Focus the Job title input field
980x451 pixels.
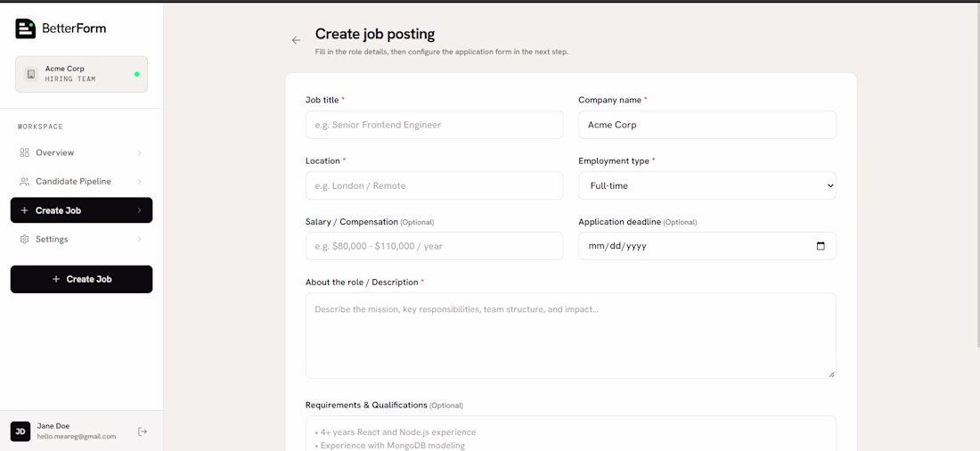point(435,125)
